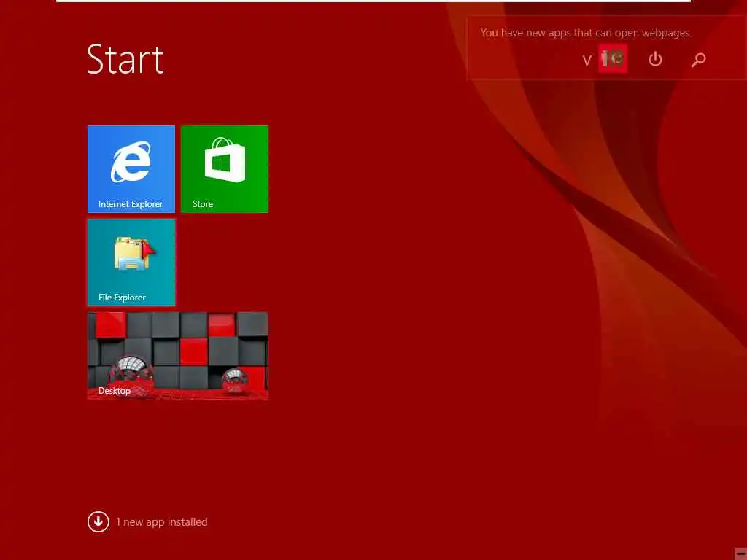Click the user account picture
This screenshot has height=560, width=747.
coord(613,58)
